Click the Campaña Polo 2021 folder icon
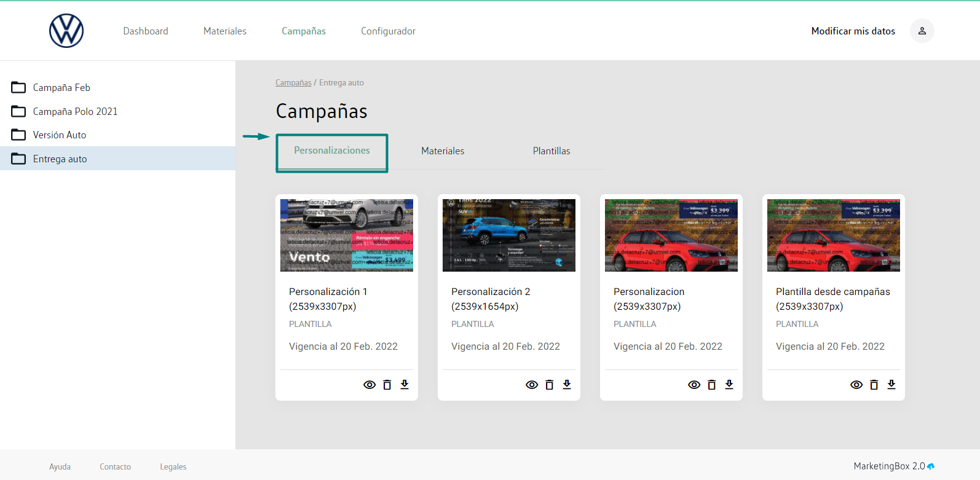 [x=18, y=111]
